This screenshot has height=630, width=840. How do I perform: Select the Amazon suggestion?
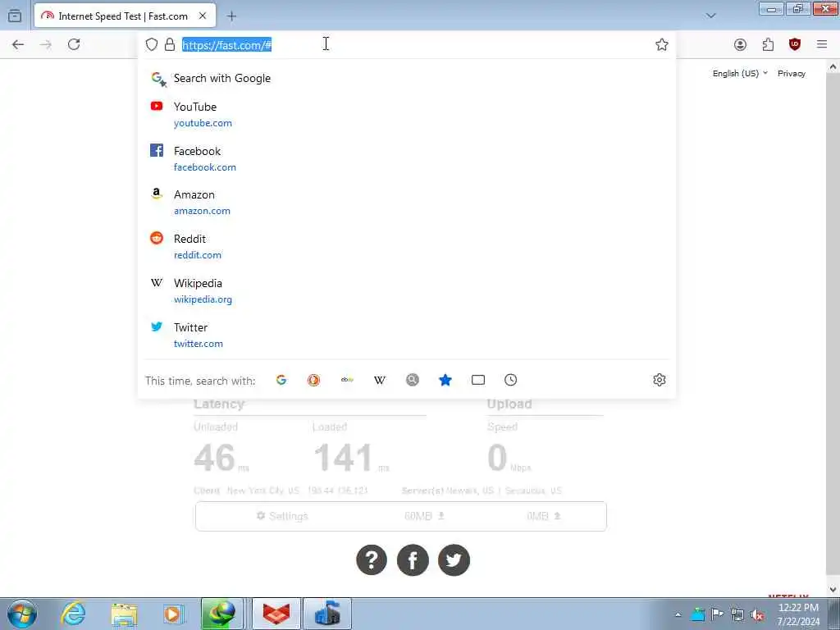tap(407, 202)
